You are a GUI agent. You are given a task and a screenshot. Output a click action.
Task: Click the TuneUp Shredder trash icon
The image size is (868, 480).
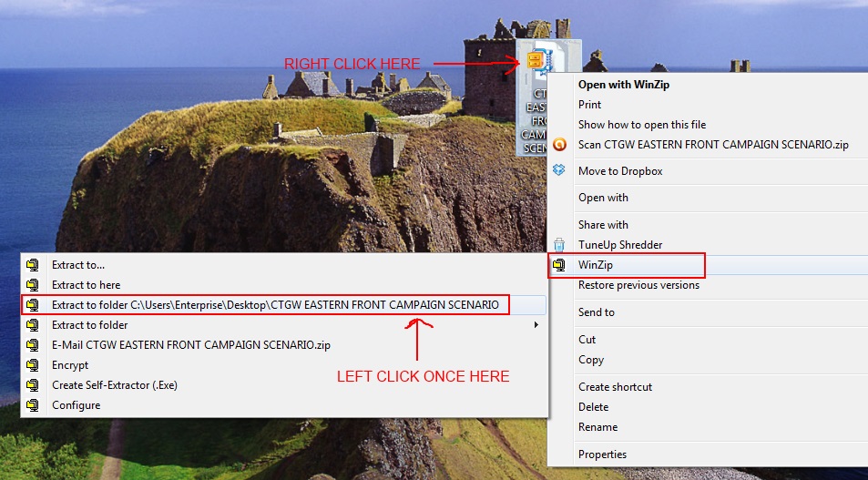click(559, 244)
